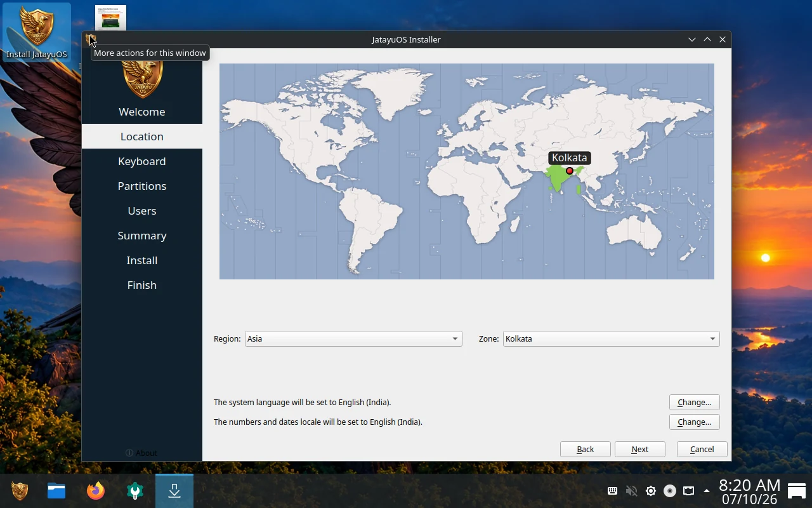Viewport: 812px width, 508px height.
Task: Select the Partitions step in the sidebar
Action: click(x=142, y=186)
